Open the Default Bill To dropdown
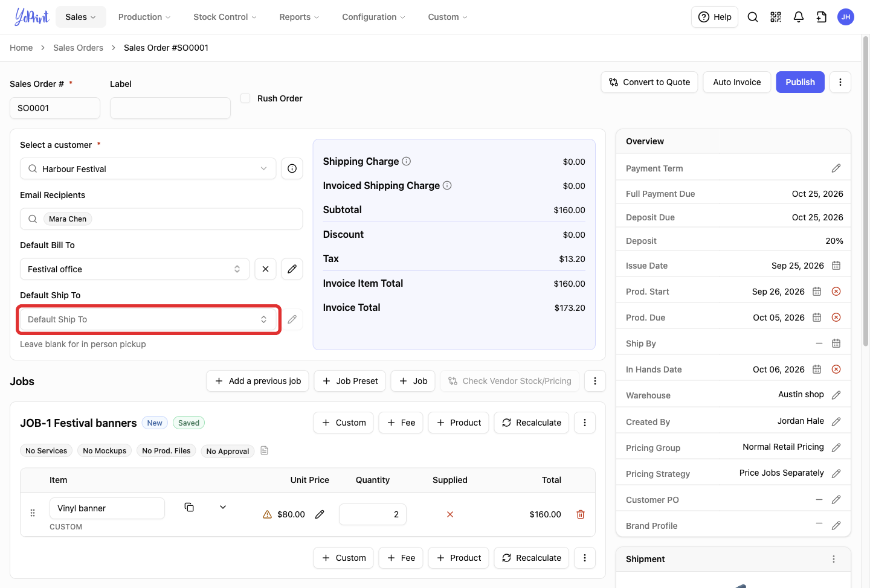The image size is (870, 588). pyautogui.click(x=135, y=269)
